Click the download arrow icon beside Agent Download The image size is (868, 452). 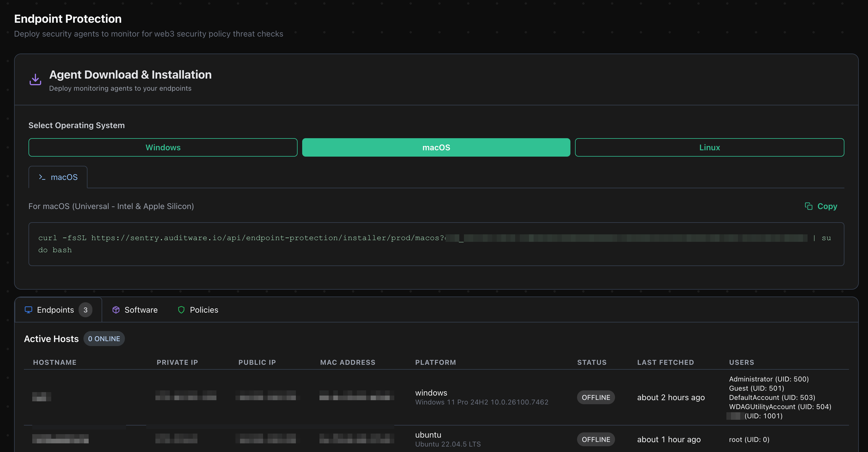[35, 79]
